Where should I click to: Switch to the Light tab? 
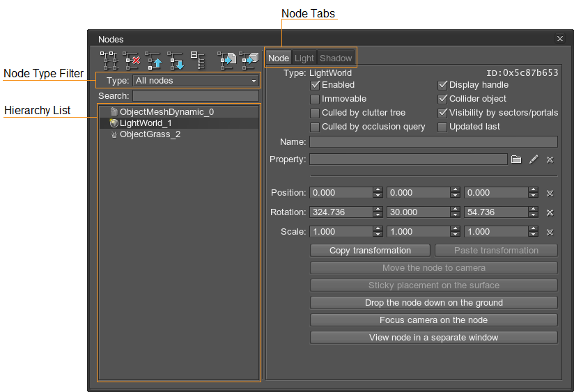click(x=304, y=58)
